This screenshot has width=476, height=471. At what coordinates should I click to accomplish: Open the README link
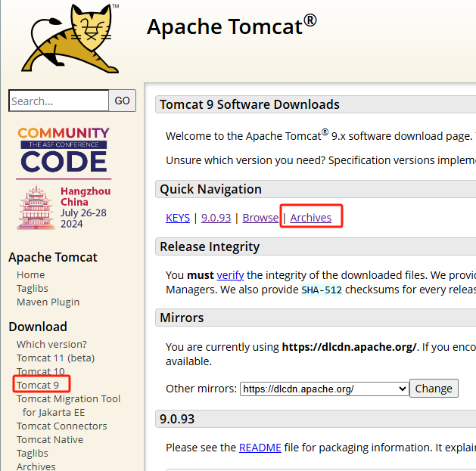tap(260, 448)
